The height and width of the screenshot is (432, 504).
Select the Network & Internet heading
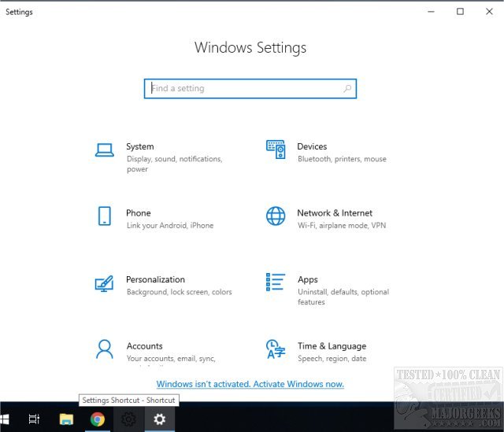pos(334,212)
